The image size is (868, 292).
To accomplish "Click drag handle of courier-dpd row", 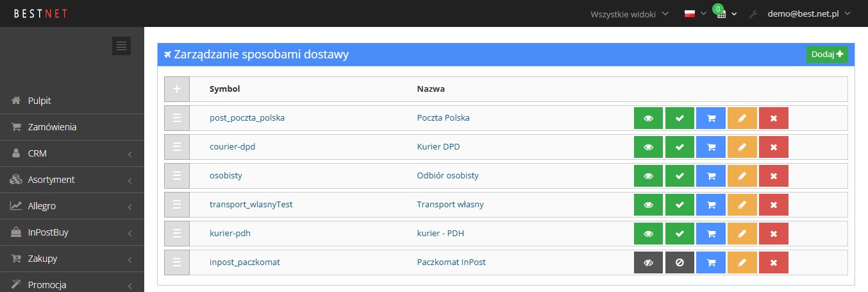I will click(x=177, y=147).
